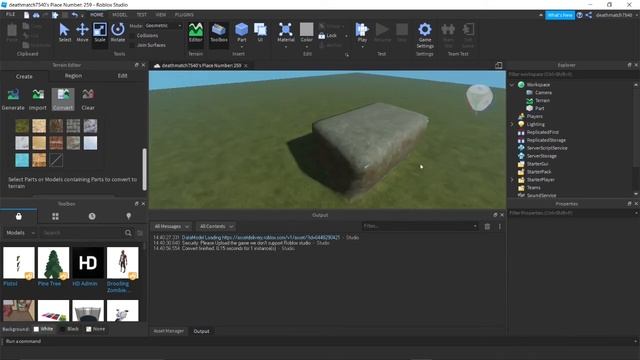Switch to the VIEW ribbon tab
This screenshot has width=640, height=360.
point(161,15)
